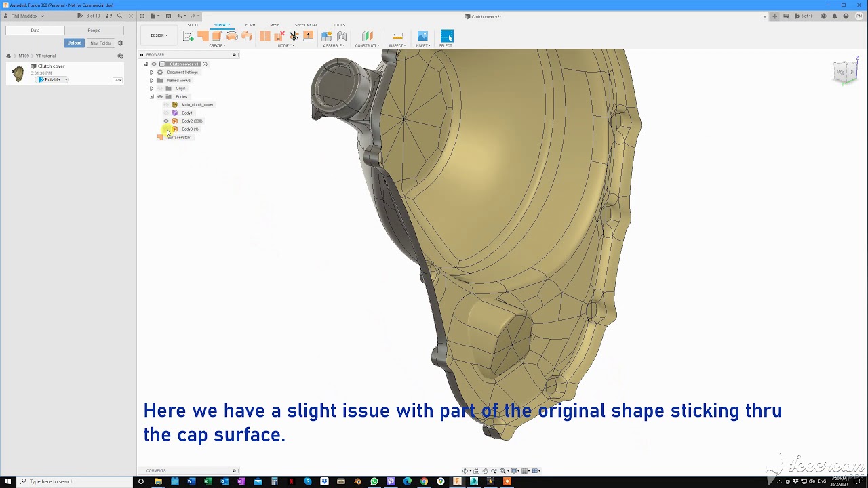This screenshot has height=488, width=868.
Task: Click the New Component assemble icon
Action: pos(327,36)
